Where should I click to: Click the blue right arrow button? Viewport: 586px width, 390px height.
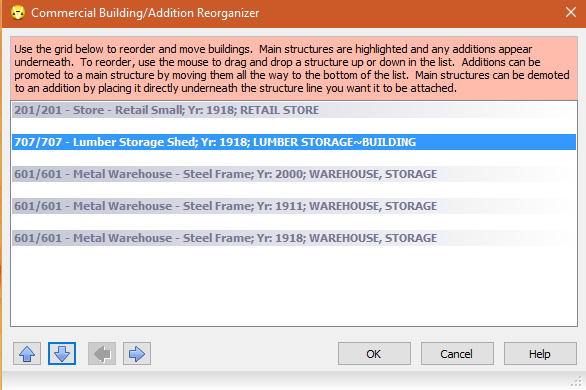tap(137, 353)
